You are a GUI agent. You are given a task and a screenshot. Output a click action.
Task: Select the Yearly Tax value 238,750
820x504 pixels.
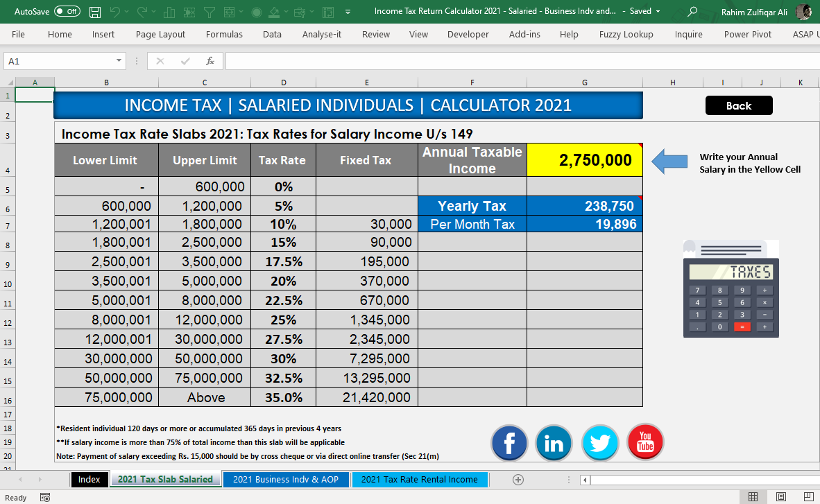coord(585,206)
